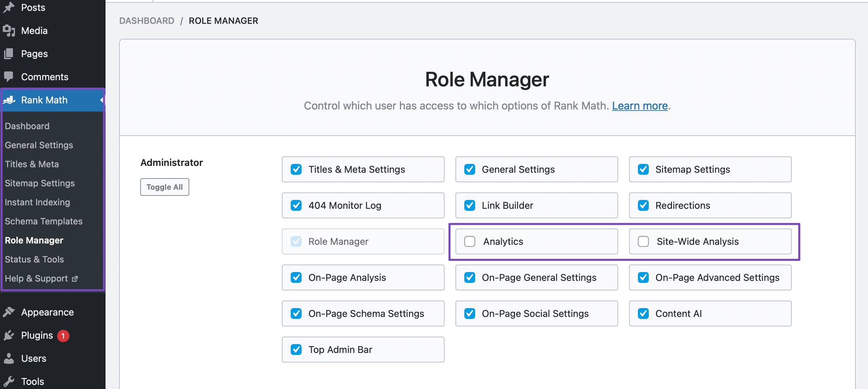Navigate to General Settings page
The width and height of the screenshot is (868, 389).
(39, 145)
